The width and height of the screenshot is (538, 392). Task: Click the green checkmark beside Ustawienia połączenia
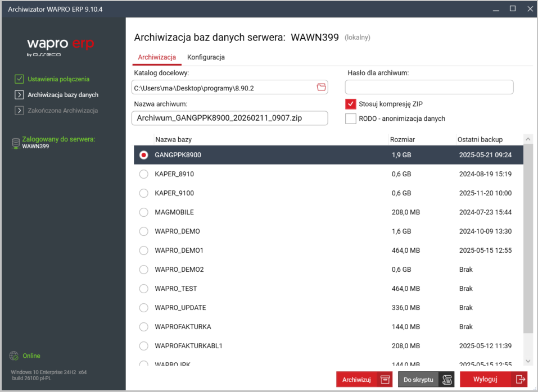19,79
